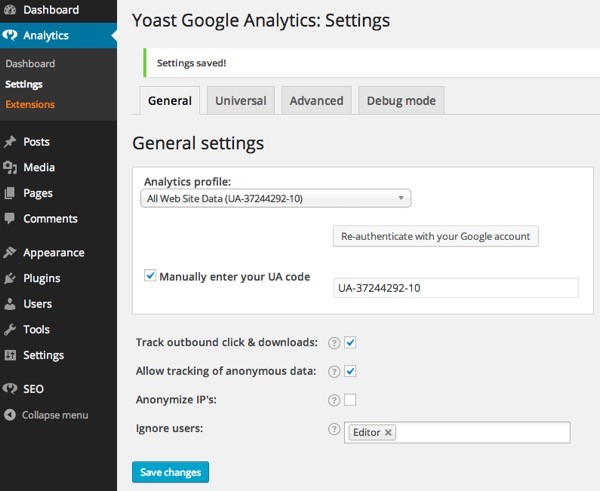This screenshot has width=600, height=491.
Task: Open the Extensions submenu link
Action: point(30,104)
